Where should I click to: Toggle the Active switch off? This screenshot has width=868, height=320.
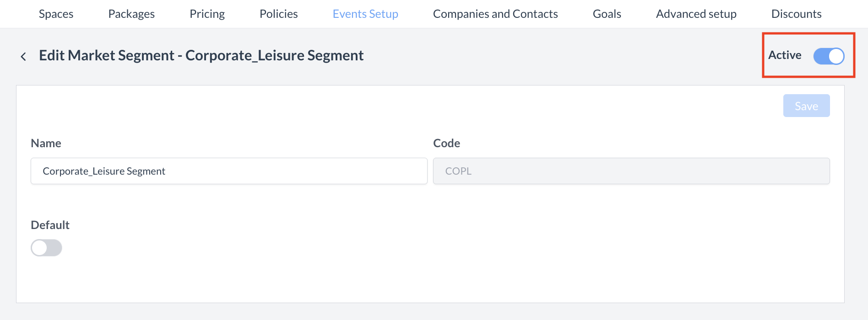pos(829,55)
